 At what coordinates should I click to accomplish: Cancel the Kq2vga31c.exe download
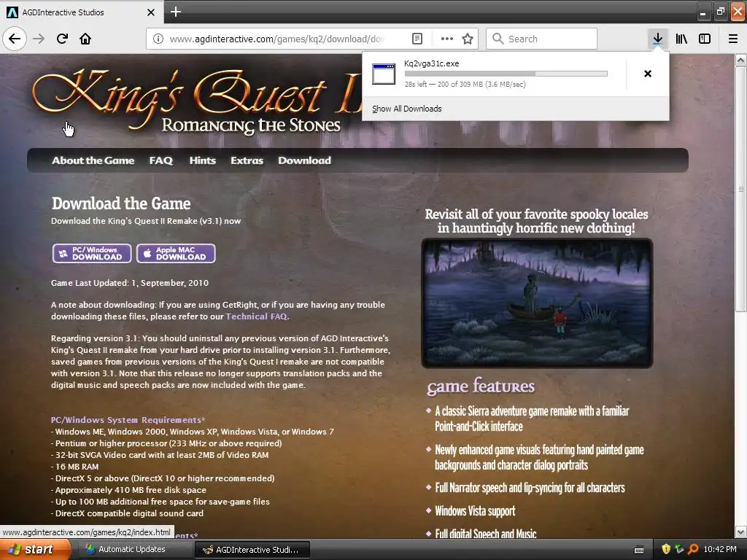[648, 74]
